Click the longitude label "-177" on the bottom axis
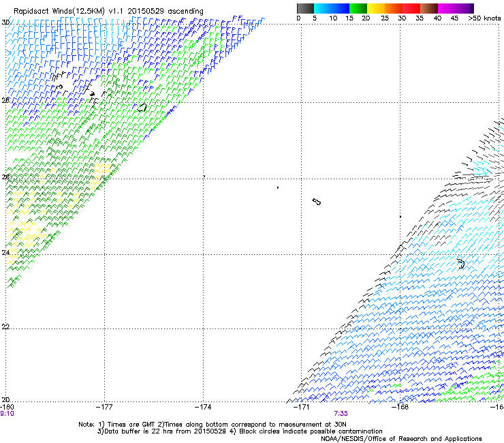Viewport: 504px width, 443px height. pos(104,407)
